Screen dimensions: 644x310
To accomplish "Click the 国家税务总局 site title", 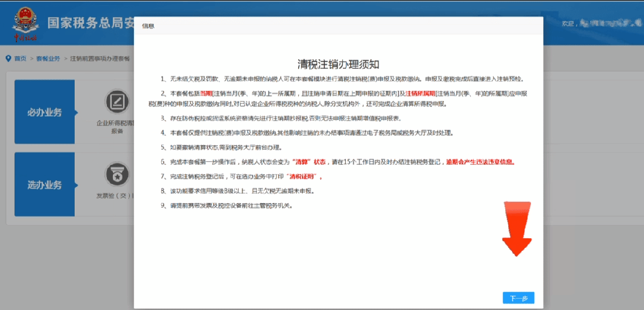I will click(90, 24).
